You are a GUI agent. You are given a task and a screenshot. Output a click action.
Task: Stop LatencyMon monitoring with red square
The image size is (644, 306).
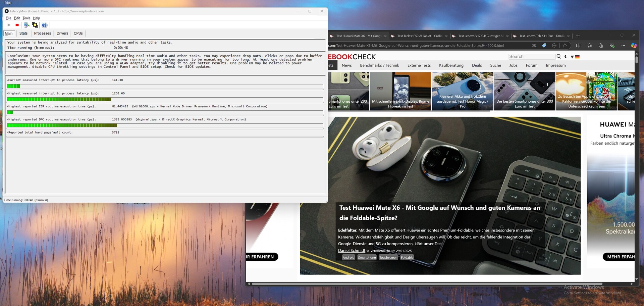pyautogui.click(x=17, y=25)
